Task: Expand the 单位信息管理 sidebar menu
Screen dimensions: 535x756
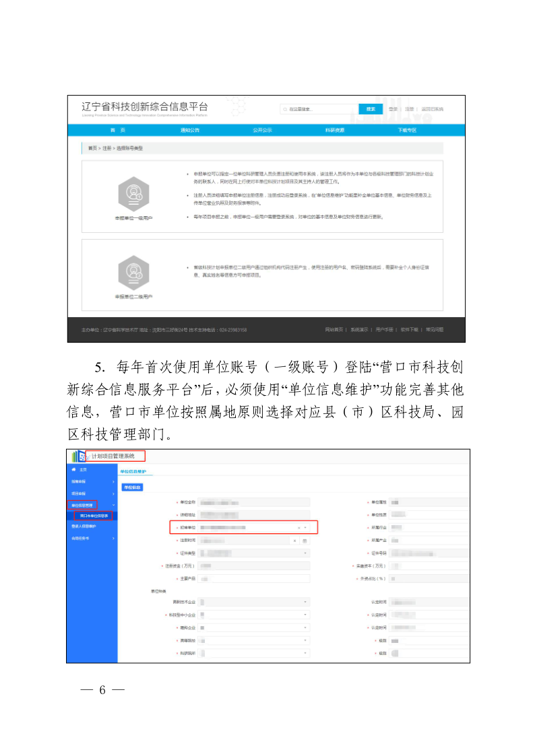Action: click(85, 504)
